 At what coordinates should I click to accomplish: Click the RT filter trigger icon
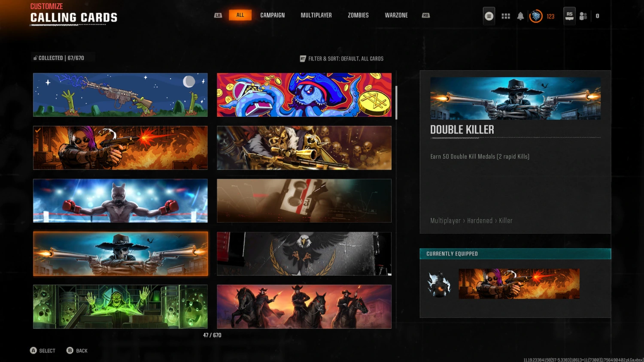click(303, 59)
